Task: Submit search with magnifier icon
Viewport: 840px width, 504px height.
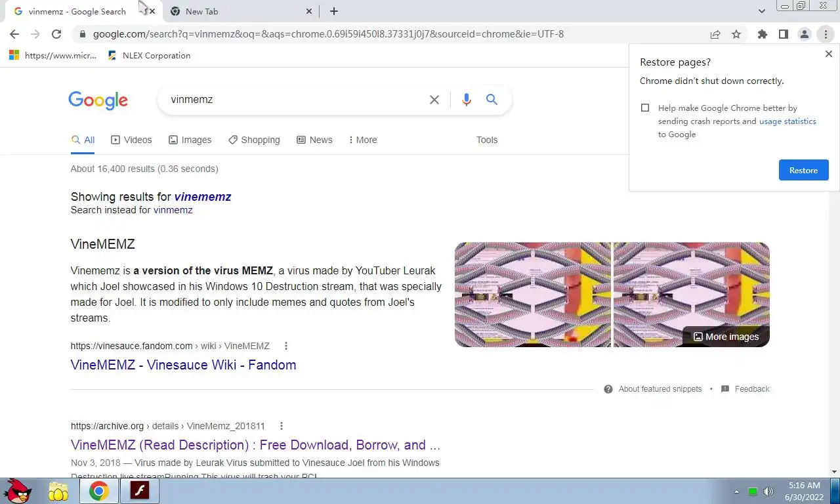Action: tap(492, 100)
